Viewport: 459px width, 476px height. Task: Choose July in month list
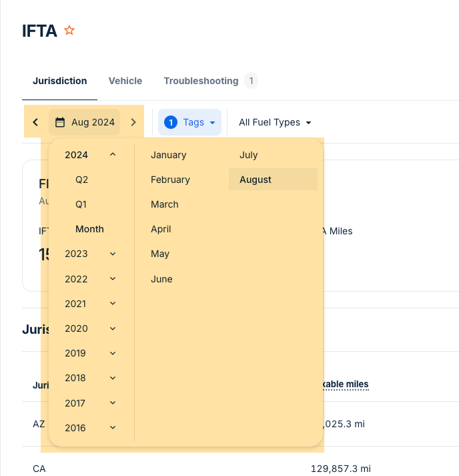pos(249,155)
